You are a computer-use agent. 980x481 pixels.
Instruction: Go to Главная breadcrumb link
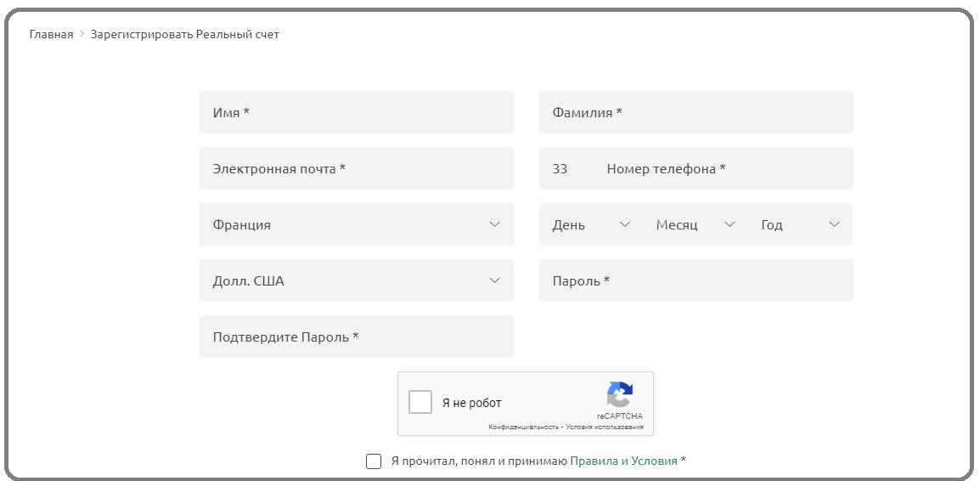51,35
